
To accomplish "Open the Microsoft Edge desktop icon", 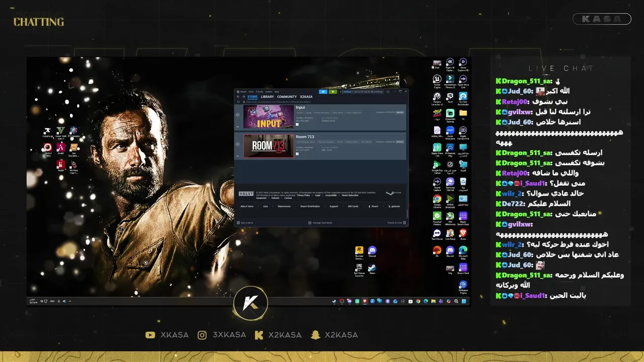I will 463,250.
